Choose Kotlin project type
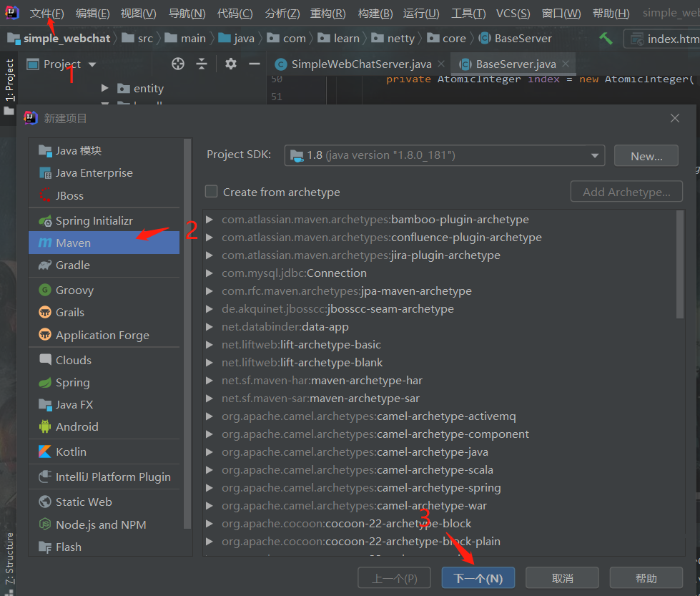 coord(104,451)
